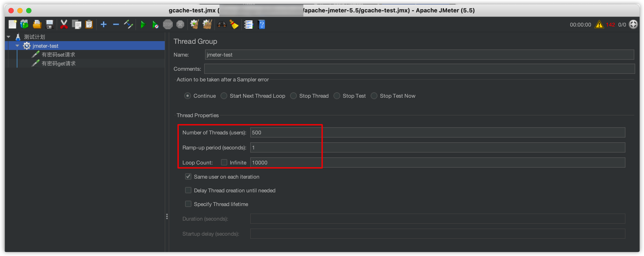Click the Search binoculars icon
Image resolution: width=644 pixels, height=256 pixels.
(221, 25)
